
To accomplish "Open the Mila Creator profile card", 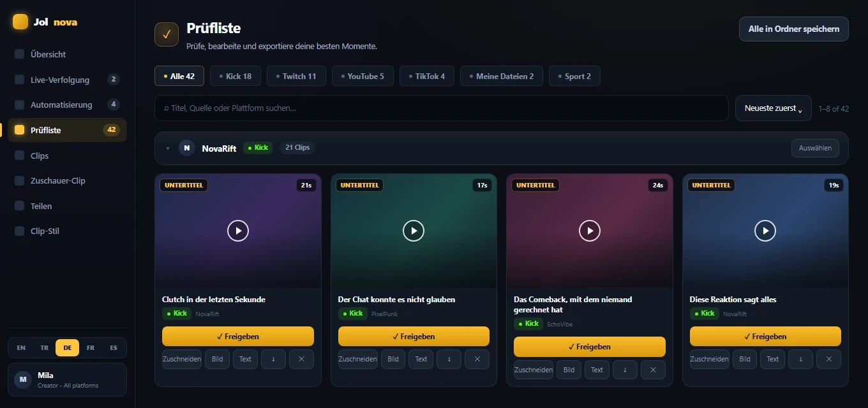I will click(67, 380).
